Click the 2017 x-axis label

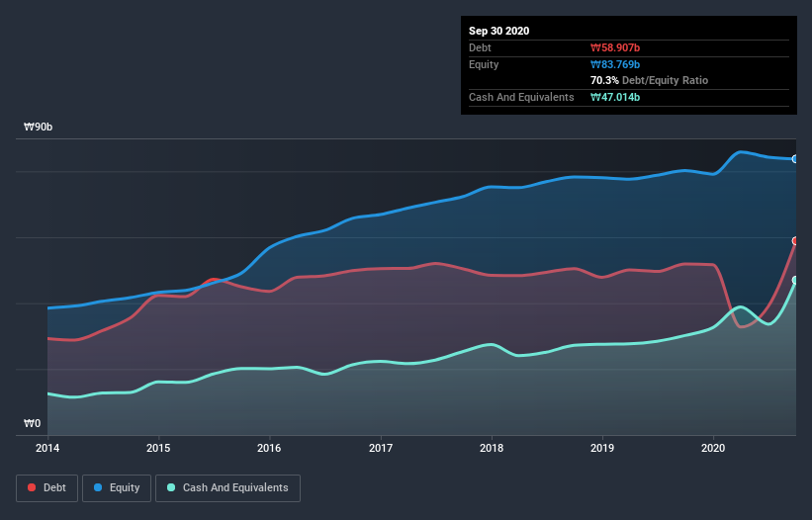381,448
